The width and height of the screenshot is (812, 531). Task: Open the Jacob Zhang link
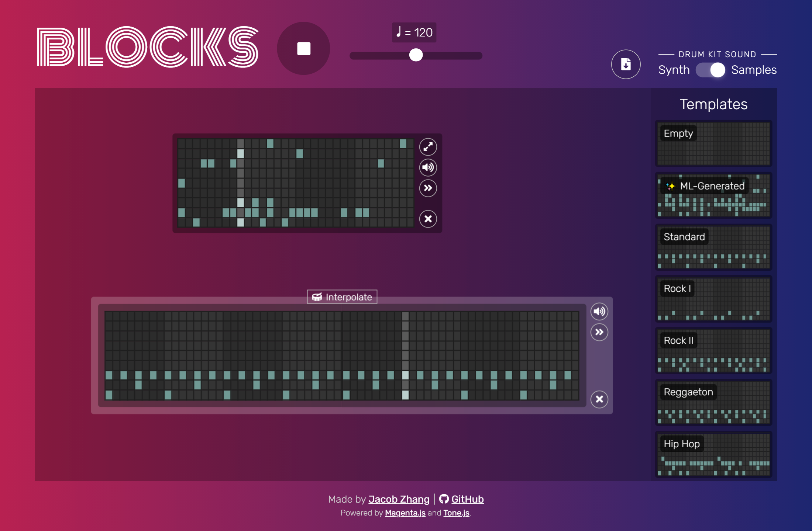click(x=399, y=499)
